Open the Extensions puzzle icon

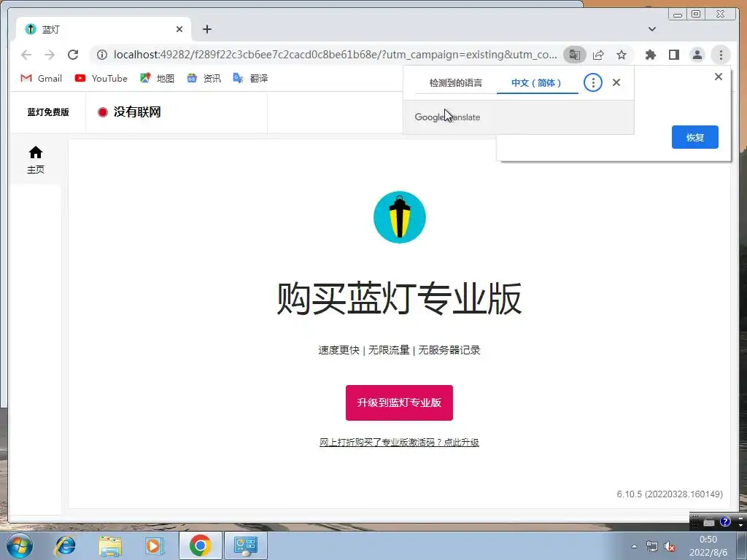click(x=650, y=55)
